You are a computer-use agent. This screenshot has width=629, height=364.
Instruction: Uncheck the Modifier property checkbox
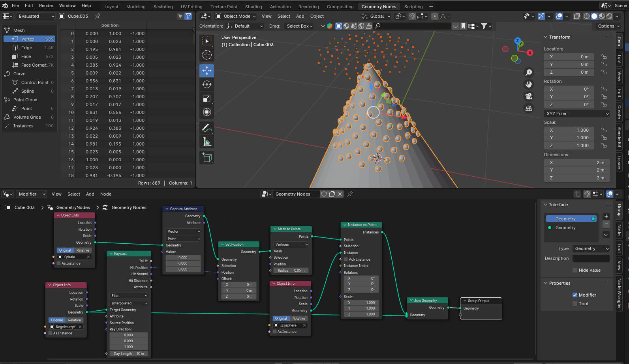tap(575, 295)
